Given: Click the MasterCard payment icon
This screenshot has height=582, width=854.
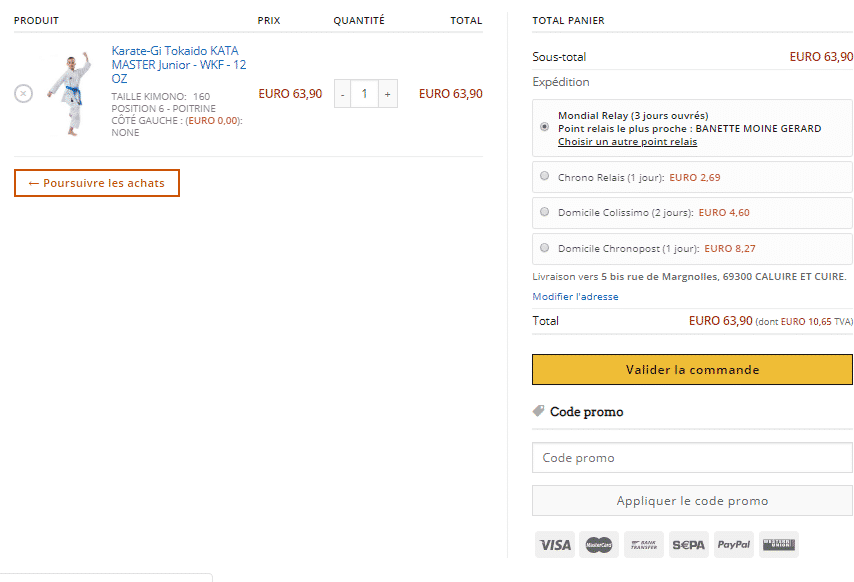Looking at the screenshot, I should pos(599,544).
